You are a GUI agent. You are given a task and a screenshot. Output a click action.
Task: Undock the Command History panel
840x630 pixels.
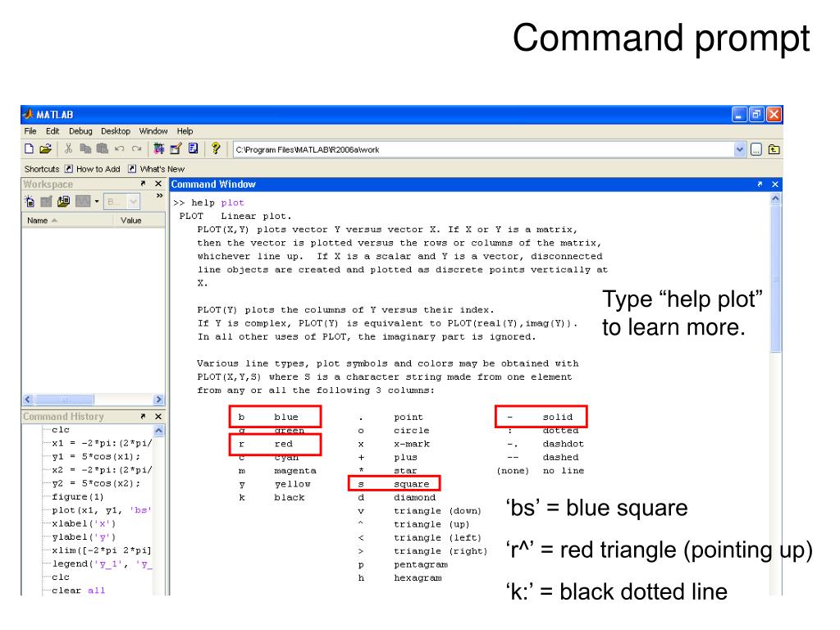coord(143,416)
